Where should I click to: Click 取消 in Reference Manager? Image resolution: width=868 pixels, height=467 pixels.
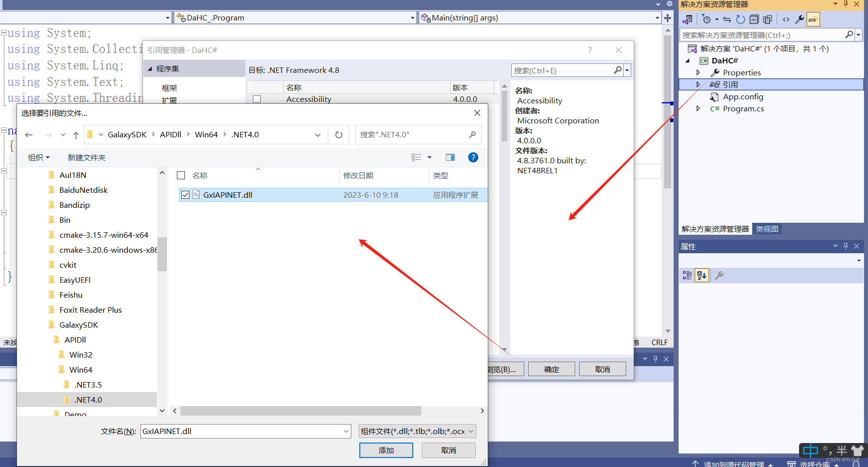click(603, 369)
